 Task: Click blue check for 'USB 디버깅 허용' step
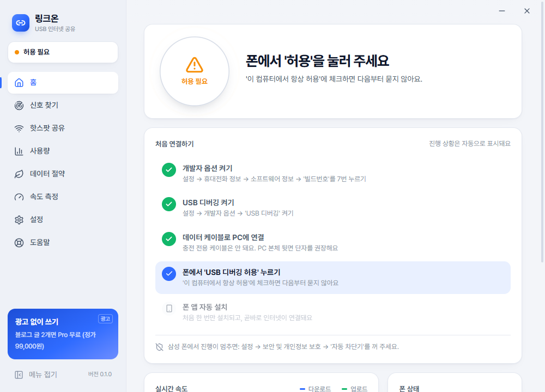(x=169, y=274)
